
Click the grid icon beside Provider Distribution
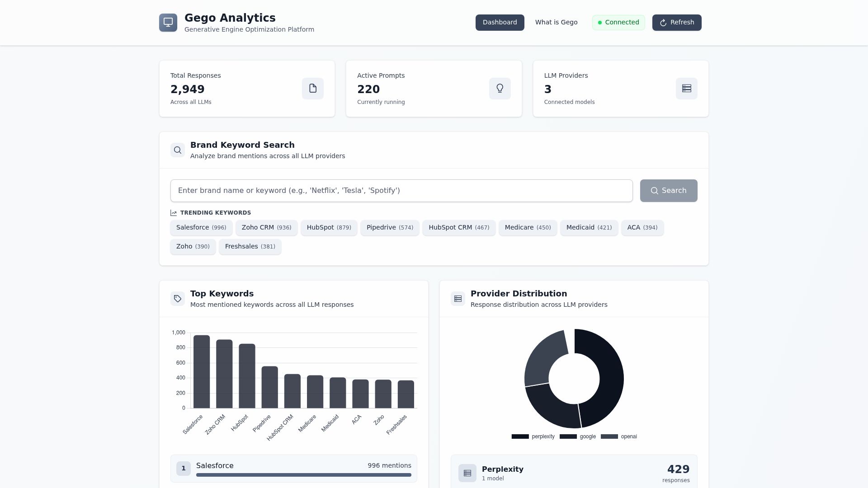(458, 298)
